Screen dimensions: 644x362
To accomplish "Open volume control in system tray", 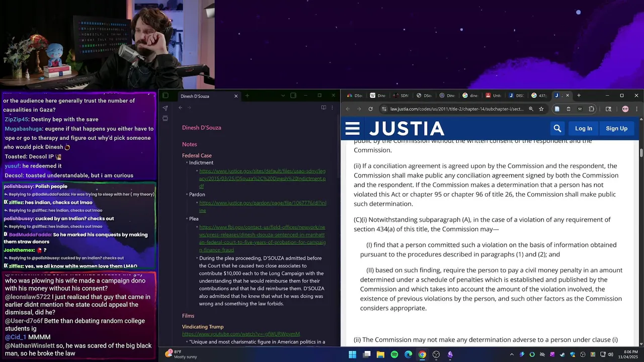I will point(611,354).
